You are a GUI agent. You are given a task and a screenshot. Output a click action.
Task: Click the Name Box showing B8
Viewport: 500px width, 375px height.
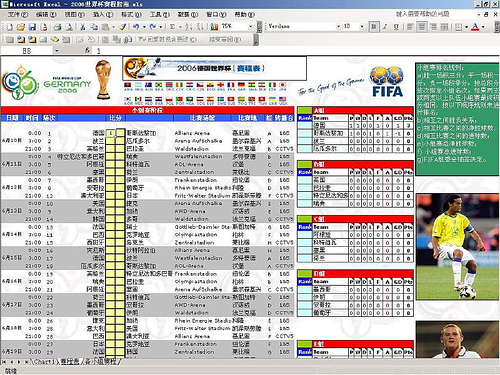tap(27, 51)
